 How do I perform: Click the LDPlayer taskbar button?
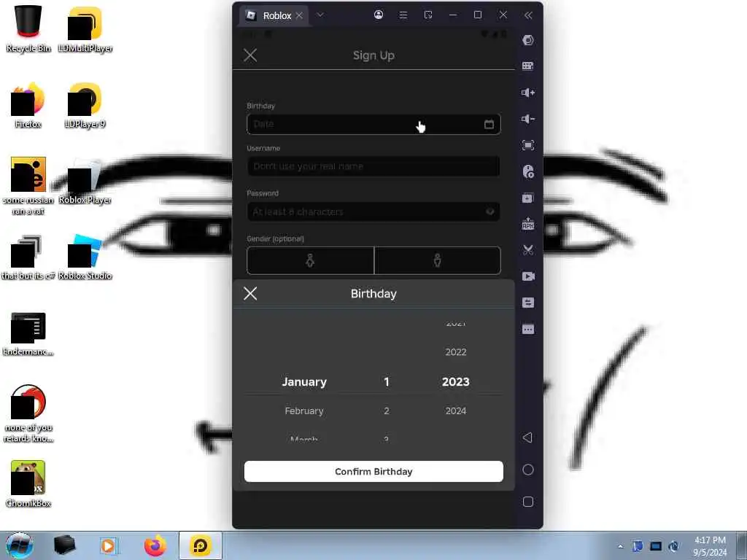pyautogui.click(x=201, y=545)
